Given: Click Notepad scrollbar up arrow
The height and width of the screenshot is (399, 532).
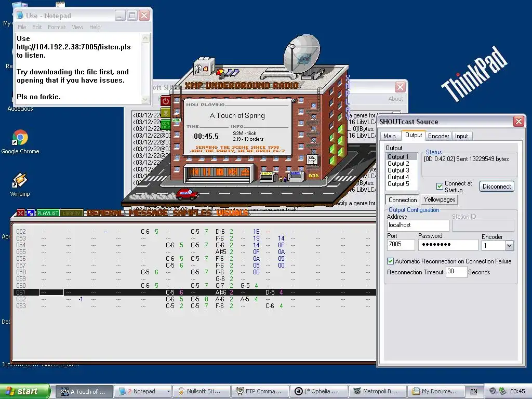Looking at the screenshot, I should point(145,38).
